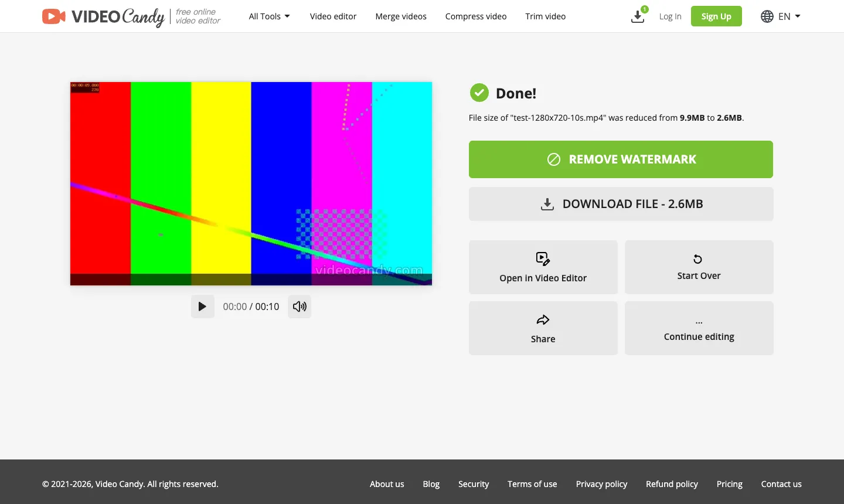
Task: Click the "free online video editor" tagline
Action: click(198, 16)
